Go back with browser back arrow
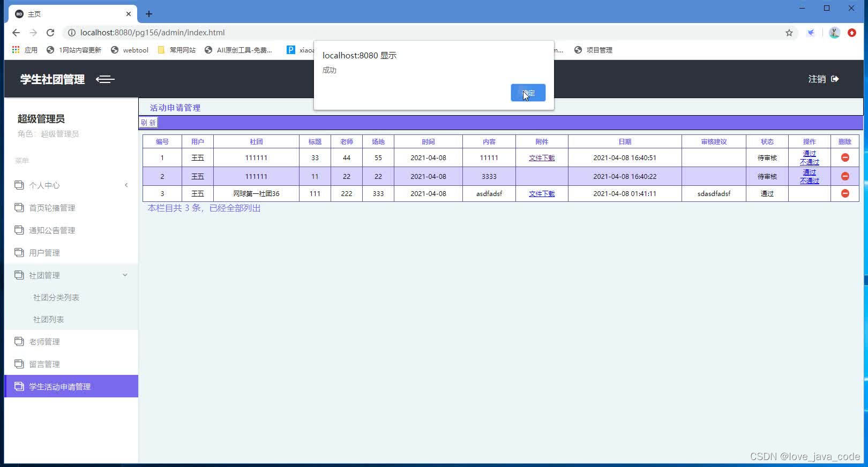 16,33
